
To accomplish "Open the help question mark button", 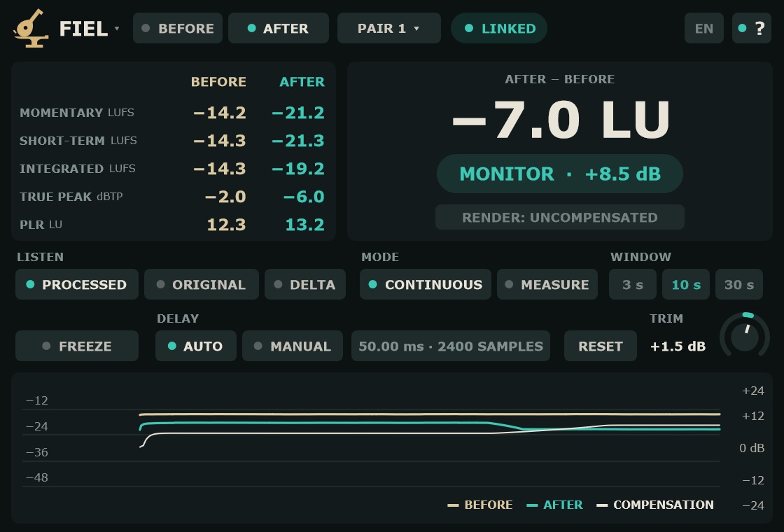I will click(752, 29).
